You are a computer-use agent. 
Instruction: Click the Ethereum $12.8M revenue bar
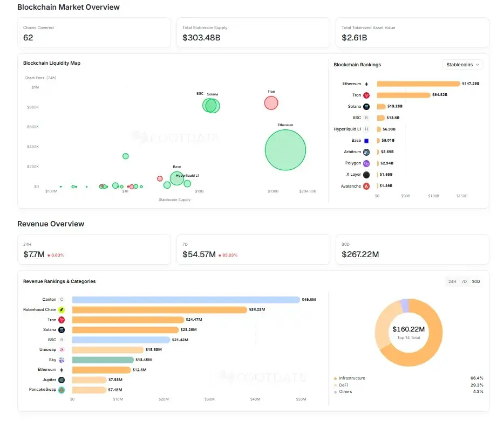(101, 370)
